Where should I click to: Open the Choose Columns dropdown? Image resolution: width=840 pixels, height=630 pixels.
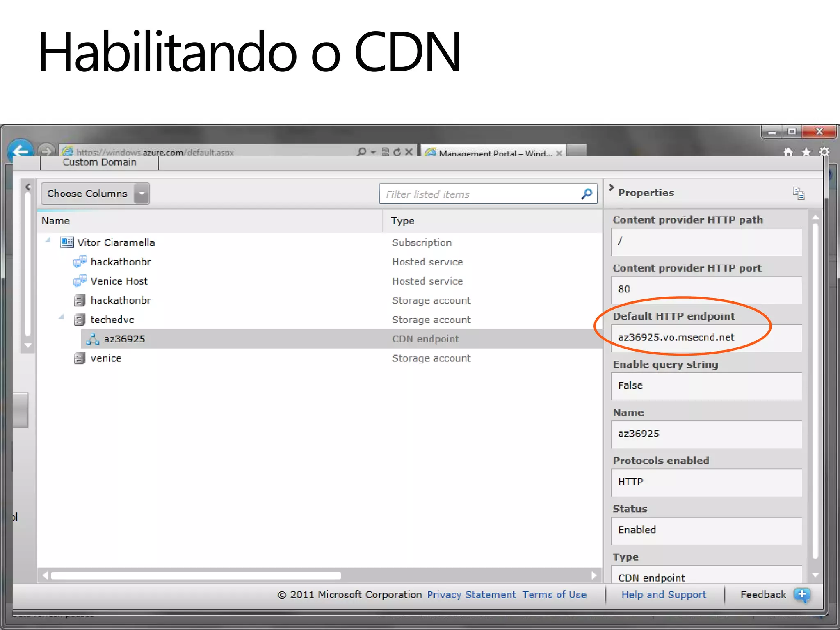142,194
